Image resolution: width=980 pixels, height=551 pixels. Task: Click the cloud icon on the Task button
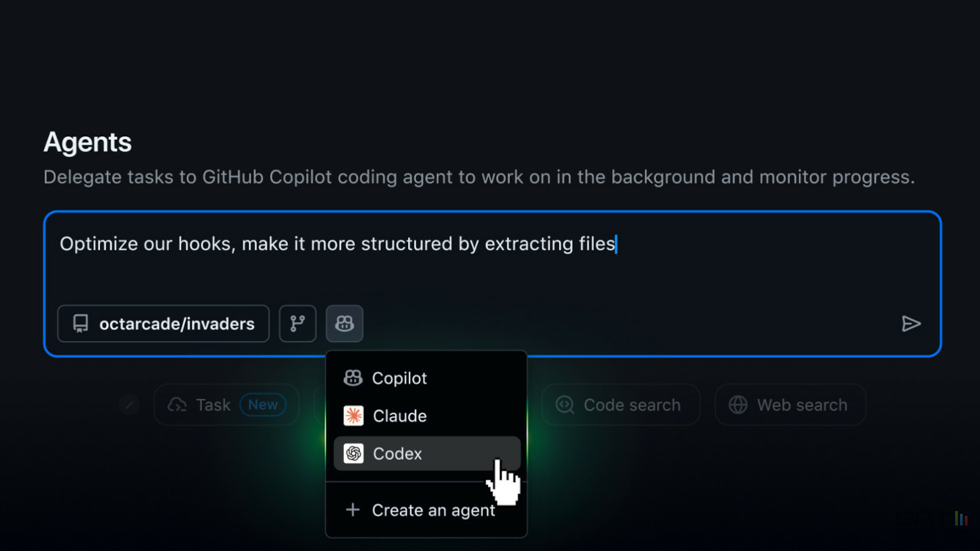click(x=177, y=404)
